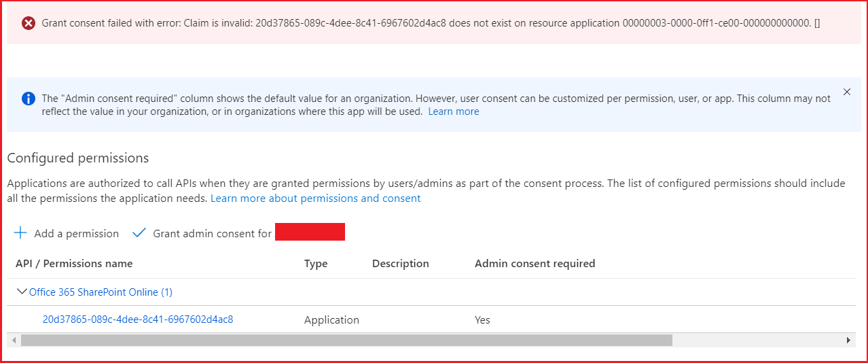The width and height of the screenshot is (868, 363).
Task: Click the scrollbar right arrow
Action: (849, 340)
